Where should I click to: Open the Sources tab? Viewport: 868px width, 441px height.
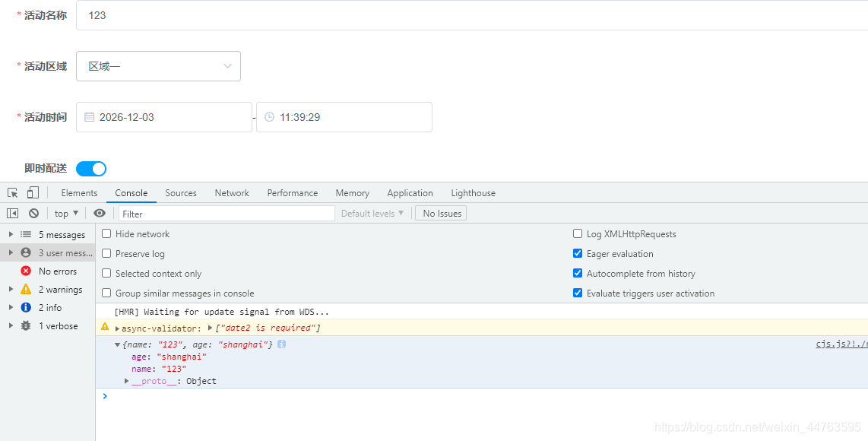pyautogui.click(x=181, y=193)
